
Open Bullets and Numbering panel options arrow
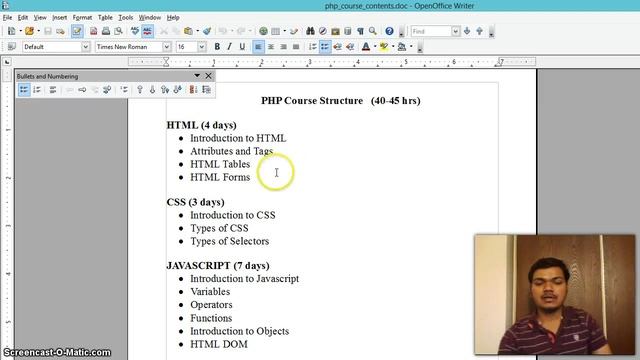pos(197,76)
